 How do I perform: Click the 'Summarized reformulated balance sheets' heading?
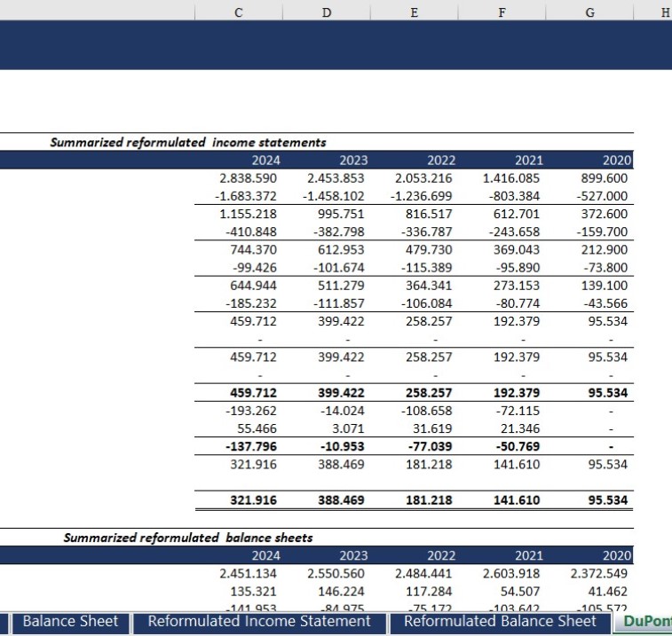[x=187, y=538]
